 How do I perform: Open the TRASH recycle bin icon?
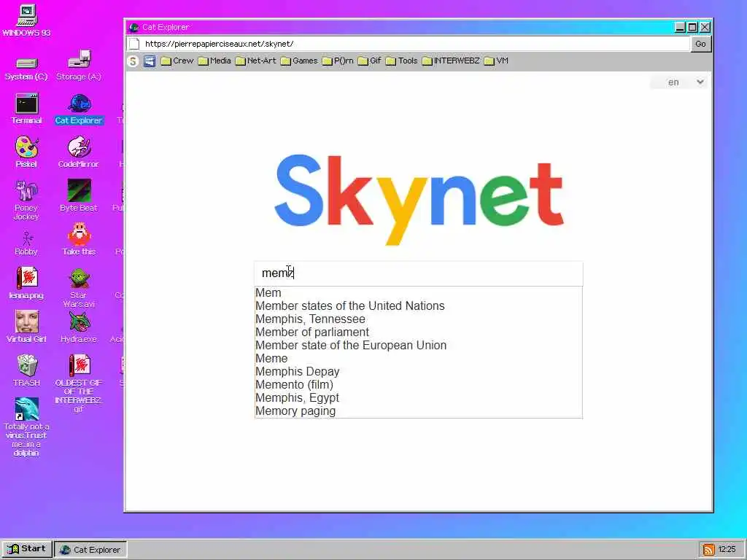coord(27,370)
